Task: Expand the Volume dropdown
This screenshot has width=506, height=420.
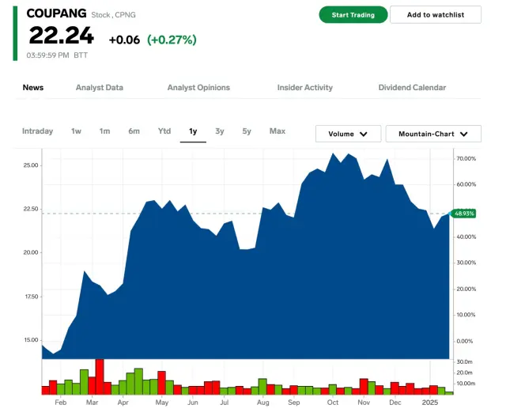Action: (x=348, y=134)
